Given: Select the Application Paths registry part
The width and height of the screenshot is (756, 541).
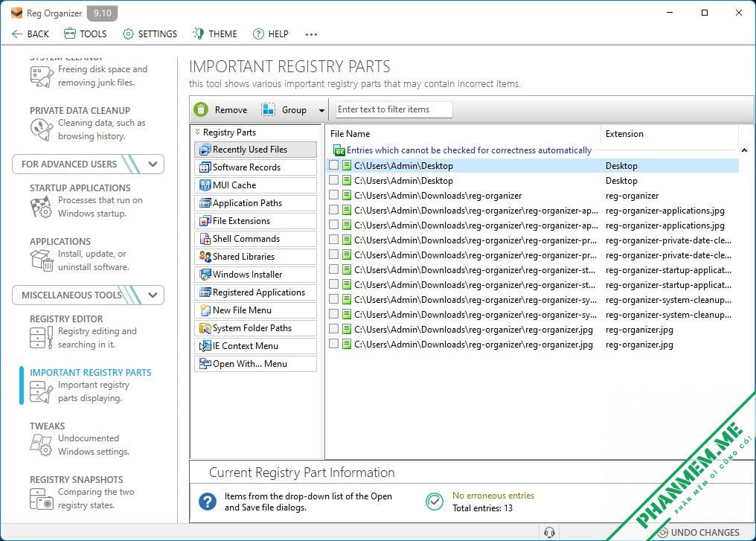Looking at the screenshot, I should (x=255, y=203).
